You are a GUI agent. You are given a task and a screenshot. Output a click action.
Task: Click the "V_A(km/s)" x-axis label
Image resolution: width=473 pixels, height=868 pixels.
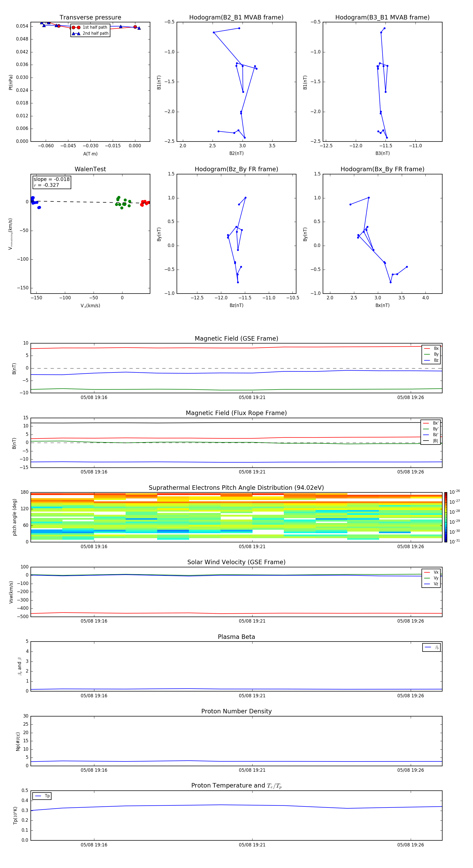click(x=90, y=306)
